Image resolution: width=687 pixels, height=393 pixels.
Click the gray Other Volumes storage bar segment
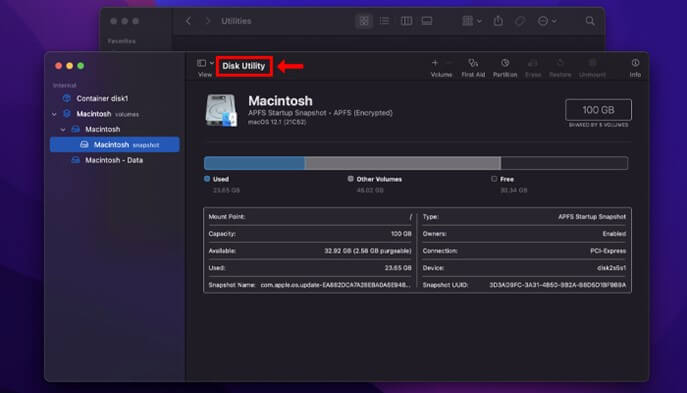tap(403, 163)
